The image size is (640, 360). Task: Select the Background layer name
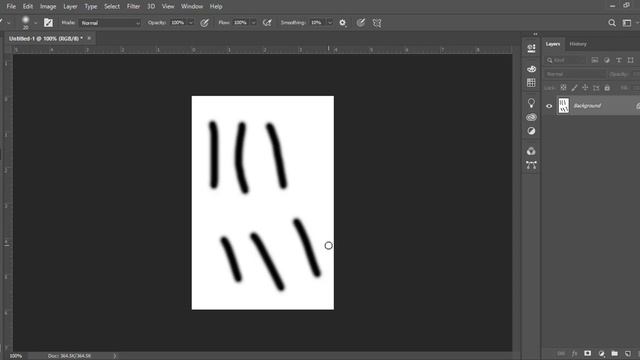coord(587,106)
